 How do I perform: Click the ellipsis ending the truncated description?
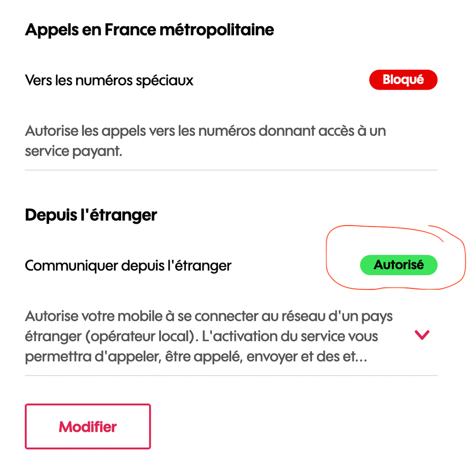click(x=361, y=358)
